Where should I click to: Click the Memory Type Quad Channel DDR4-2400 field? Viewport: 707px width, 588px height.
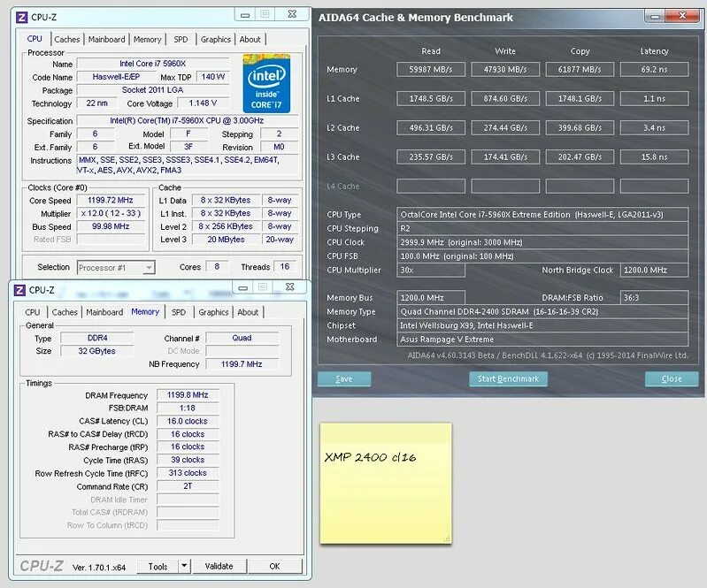pos(542,311)
